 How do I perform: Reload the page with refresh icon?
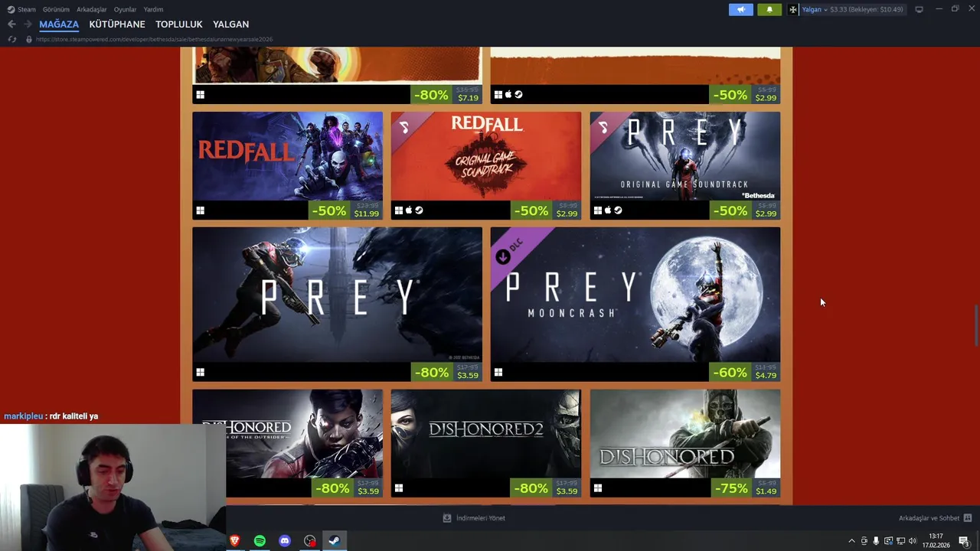coord(11,39)
